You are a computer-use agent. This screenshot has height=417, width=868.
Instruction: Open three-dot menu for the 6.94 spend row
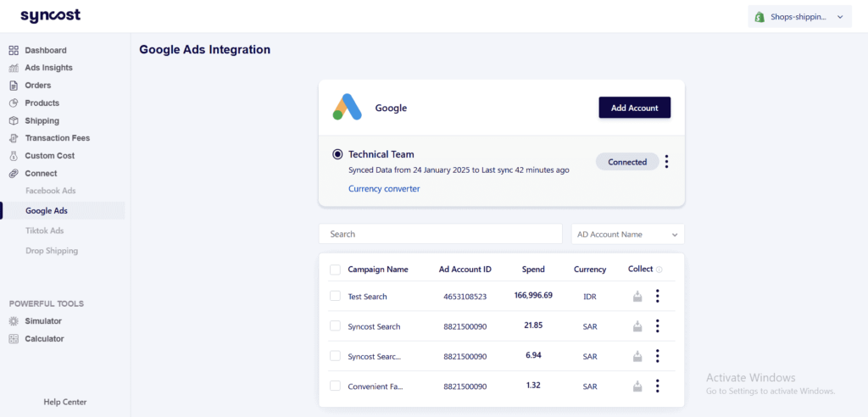[x=657, y=356]
